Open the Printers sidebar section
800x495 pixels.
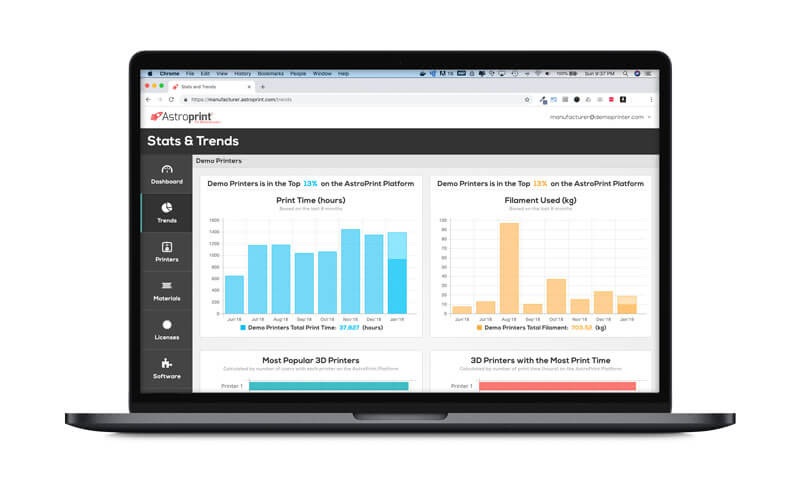tap(166, 252)
